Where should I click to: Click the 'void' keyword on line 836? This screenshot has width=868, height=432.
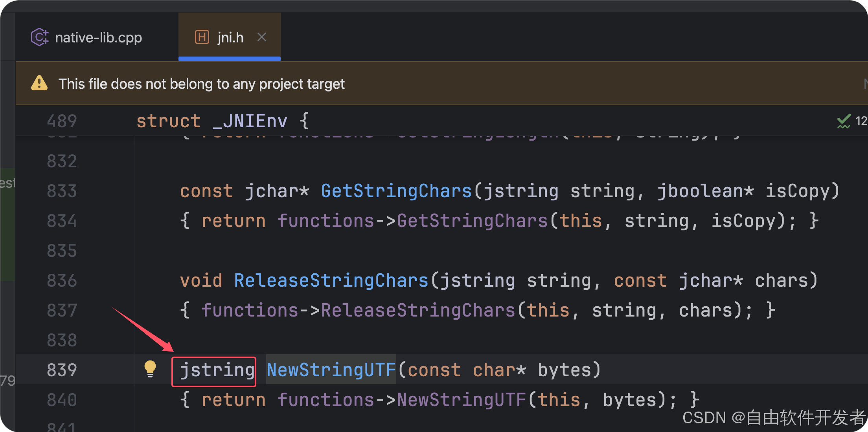tap(201, 280)
